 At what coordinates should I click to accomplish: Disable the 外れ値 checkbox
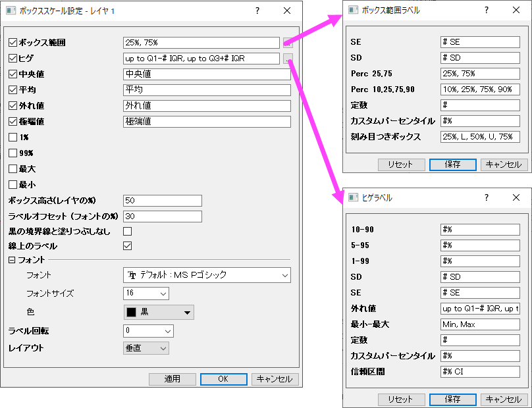[13, 106]
